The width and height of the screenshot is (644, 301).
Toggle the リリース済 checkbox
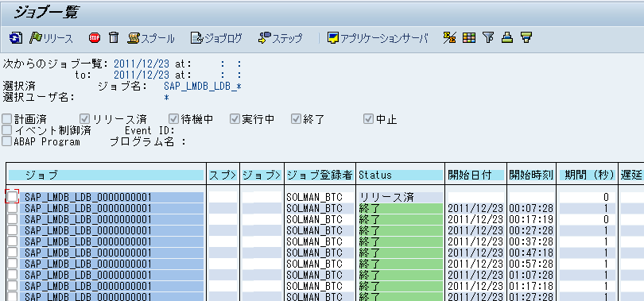click(85, 119)
